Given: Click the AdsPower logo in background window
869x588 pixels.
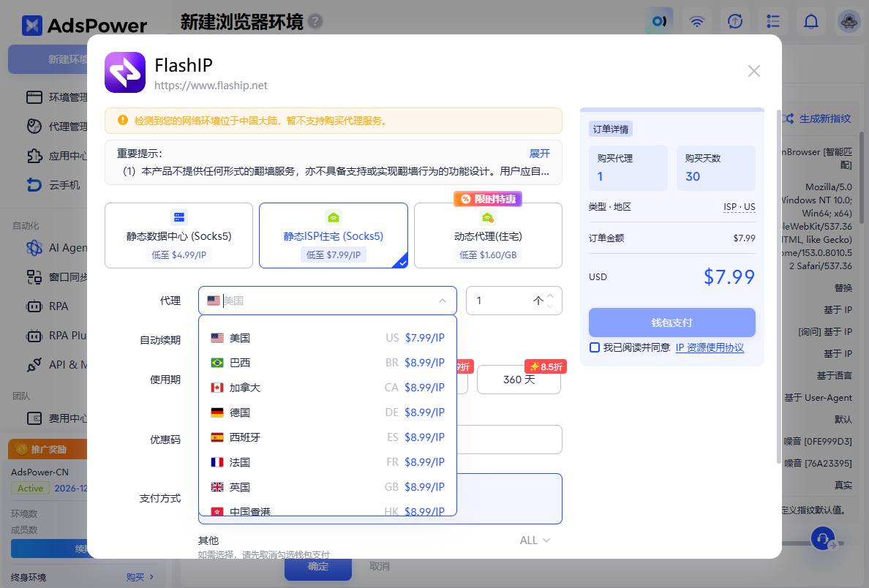Looking at the screenshot, I should 84,26.
